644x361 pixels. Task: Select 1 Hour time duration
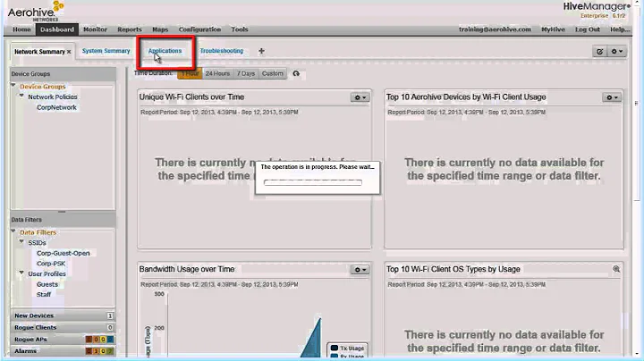click(x=190, y=73)
